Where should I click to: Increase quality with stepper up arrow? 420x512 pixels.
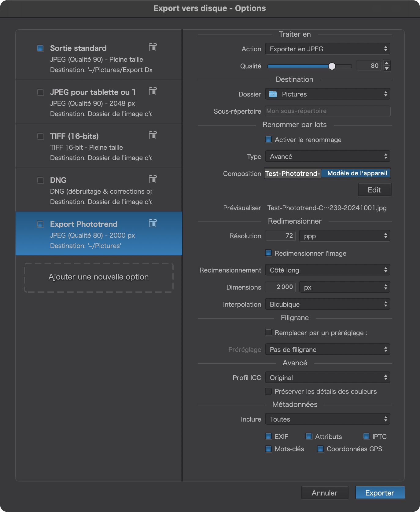pos(387,63)
